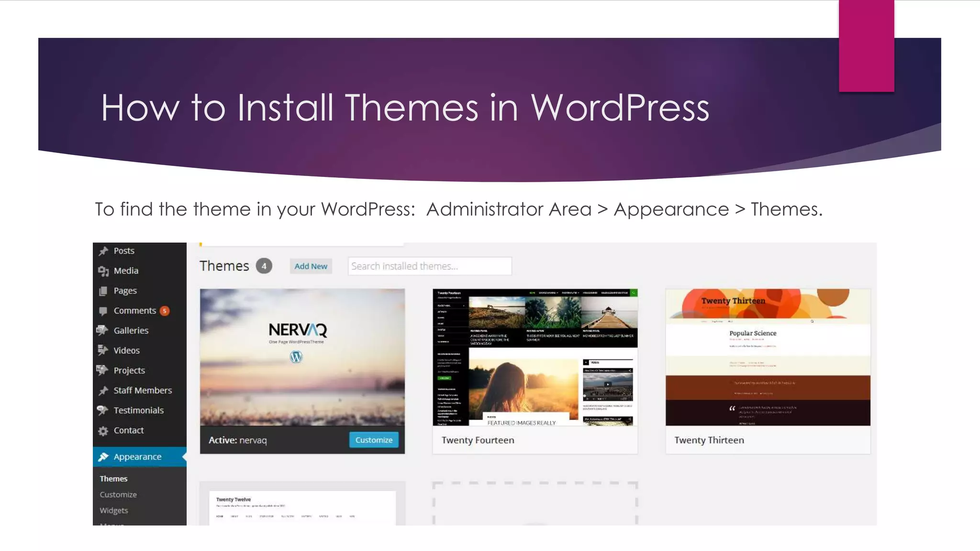Click the Galleries icon in sidebar
Screen dimensions: 980x551
pos(102,331)
